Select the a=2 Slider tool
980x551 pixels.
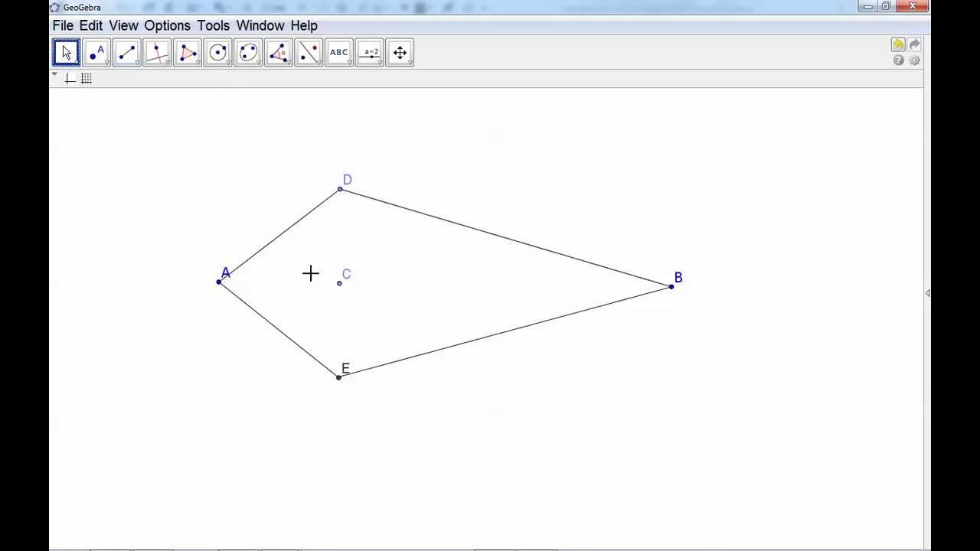point(370,53)
